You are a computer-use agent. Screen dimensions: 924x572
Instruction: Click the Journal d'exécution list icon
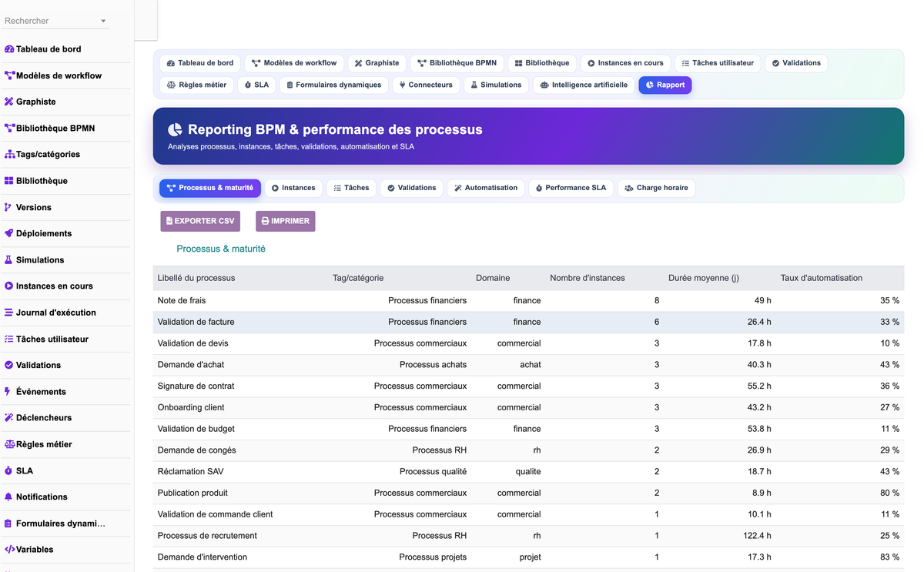coord(9,313)
